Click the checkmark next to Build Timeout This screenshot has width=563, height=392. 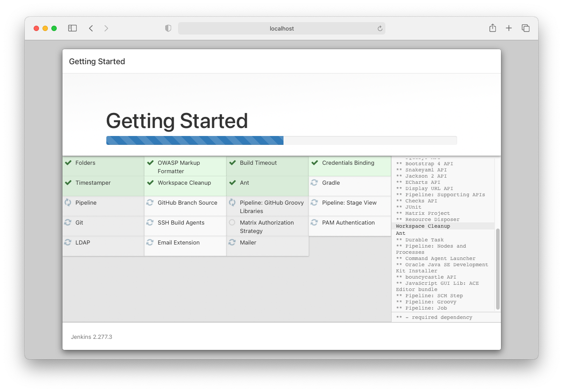click(x=233, y=163)
